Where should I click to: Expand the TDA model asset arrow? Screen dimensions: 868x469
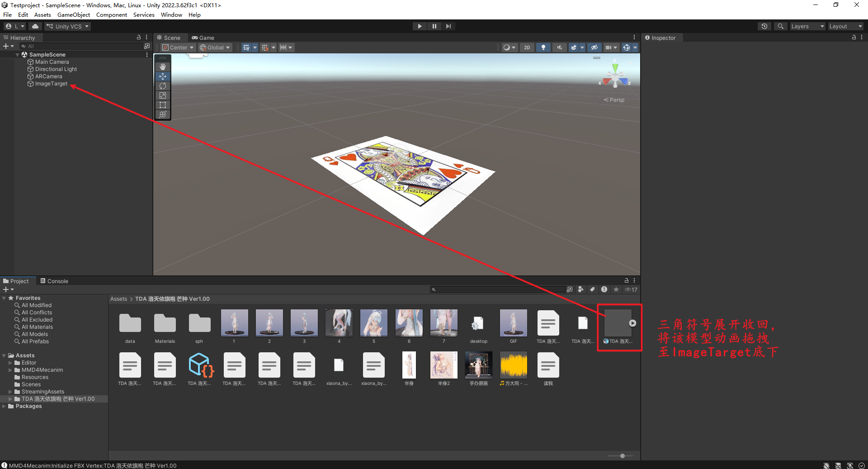tap(632, 323)
